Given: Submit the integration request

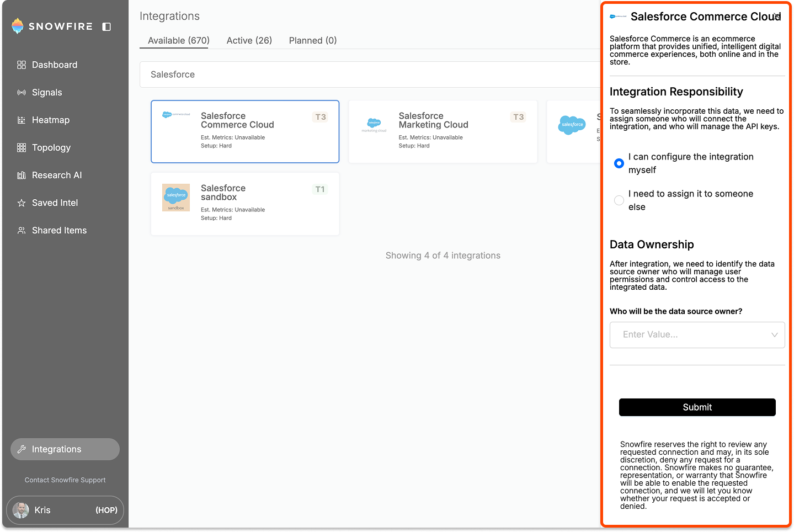Looking at the screenshot, I should [697, 407].
